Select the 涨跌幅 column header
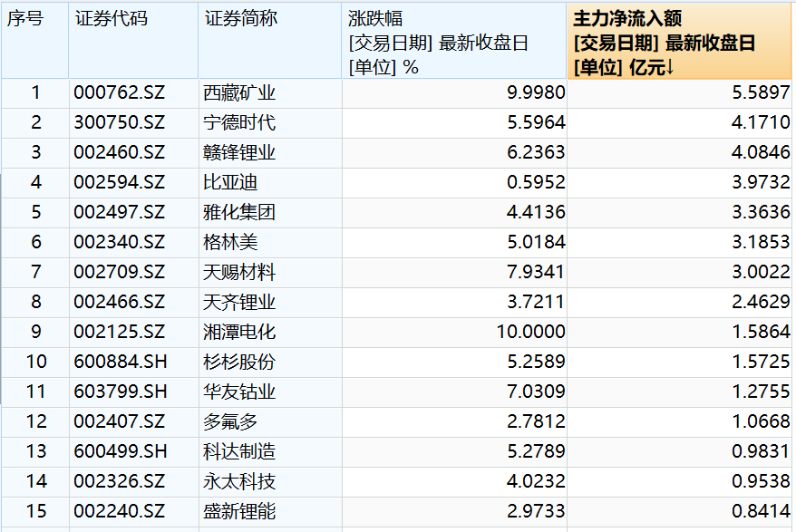Screen dimensions: 796x532 (454, 41)
